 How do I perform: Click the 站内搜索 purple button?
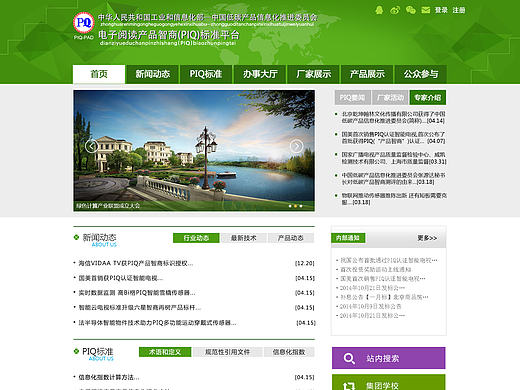389,358
